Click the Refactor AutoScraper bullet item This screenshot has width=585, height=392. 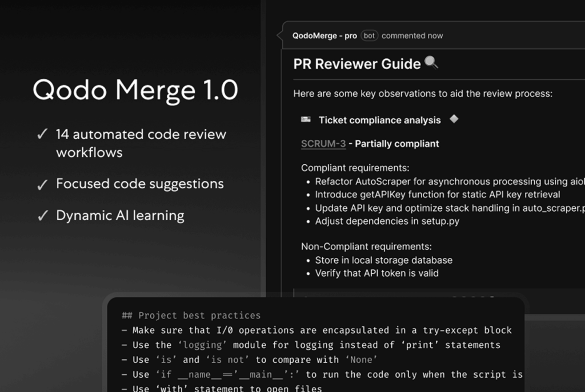click(x=446, y=181)
